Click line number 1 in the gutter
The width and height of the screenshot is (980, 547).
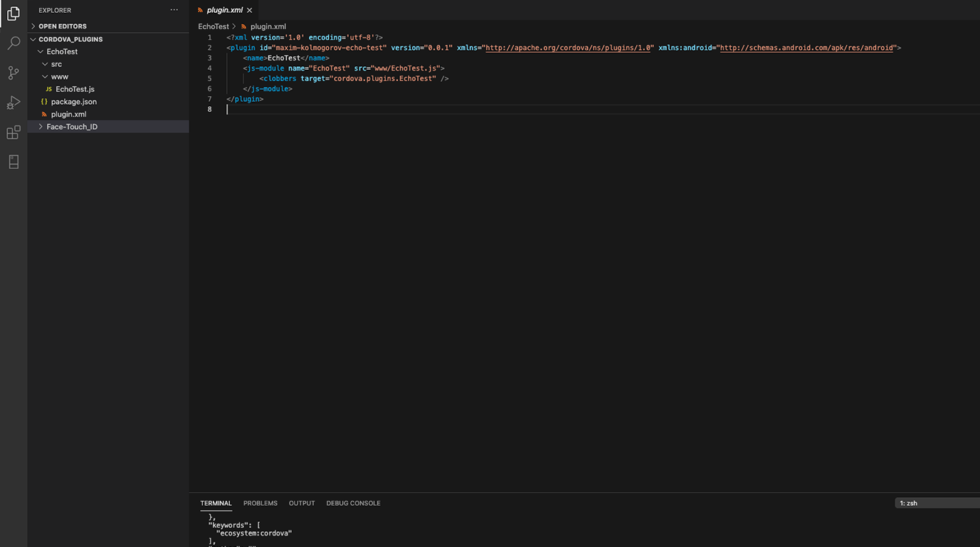click(x=209, y=37)
